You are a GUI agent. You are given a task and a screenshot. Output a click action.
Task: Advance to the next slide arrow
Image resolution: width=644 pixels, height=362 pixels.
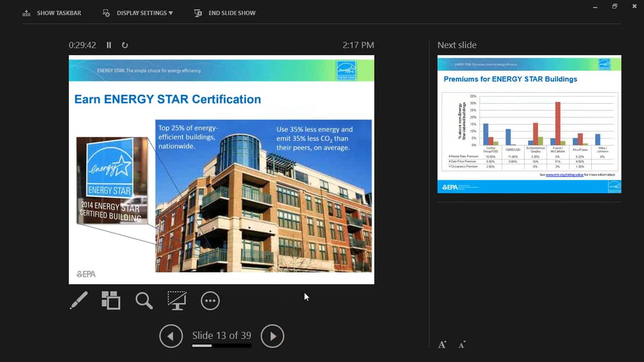tap(272, 336)
